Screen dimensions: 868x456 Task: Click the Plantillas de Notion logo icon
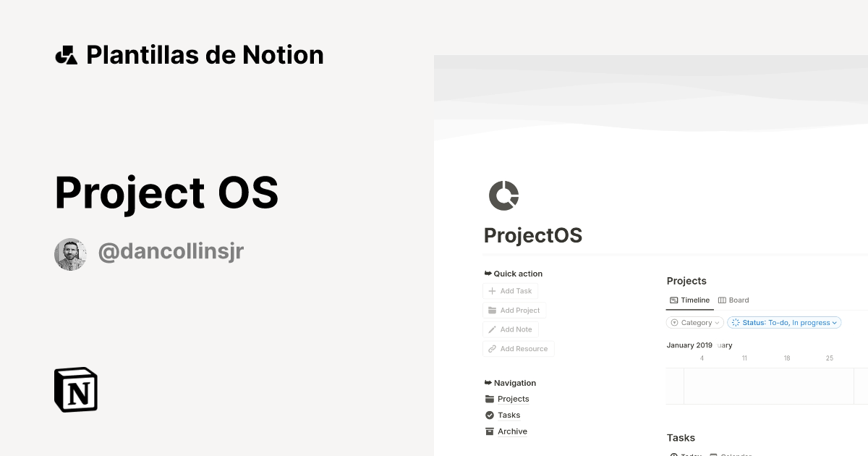coord(66,54)
